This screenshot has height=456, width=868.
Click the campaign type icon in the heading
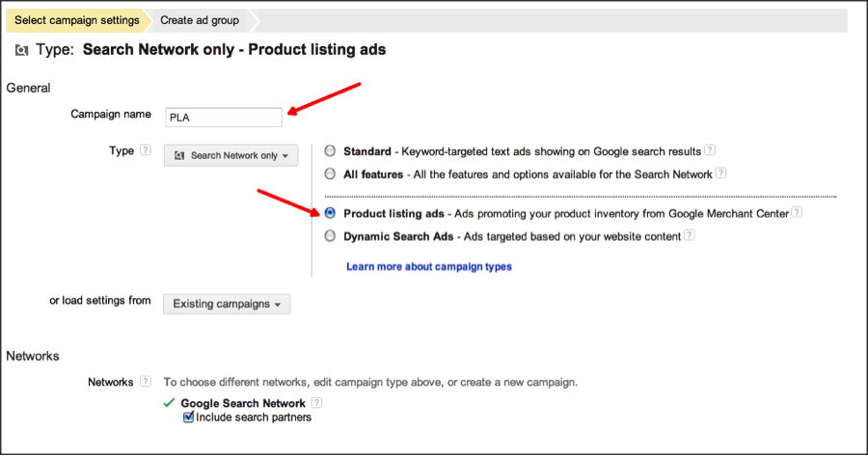tap(21, 50)
